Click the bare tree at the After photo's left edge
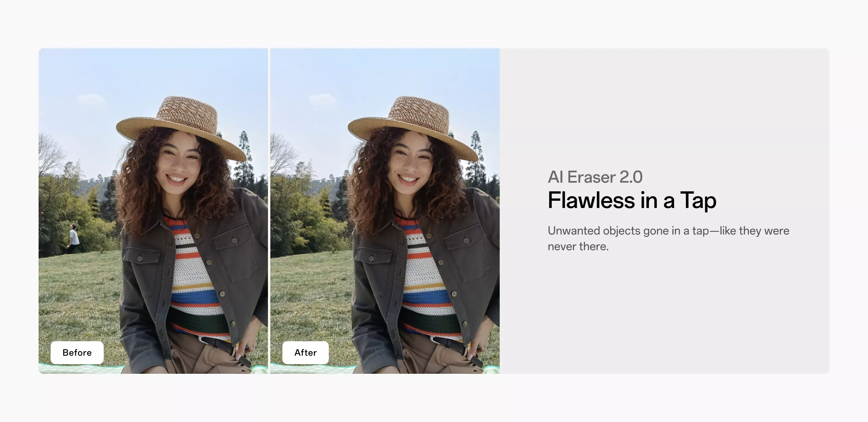Screen dimensions: 868x422 coord(281,155)
